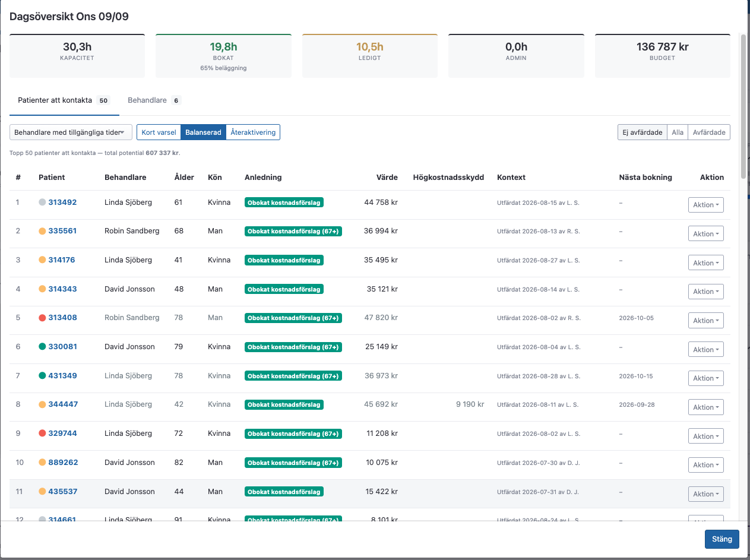The image size is (750, 560).
Task: Click the Budget 136 787 kr card
Action: tap(663, 56)
